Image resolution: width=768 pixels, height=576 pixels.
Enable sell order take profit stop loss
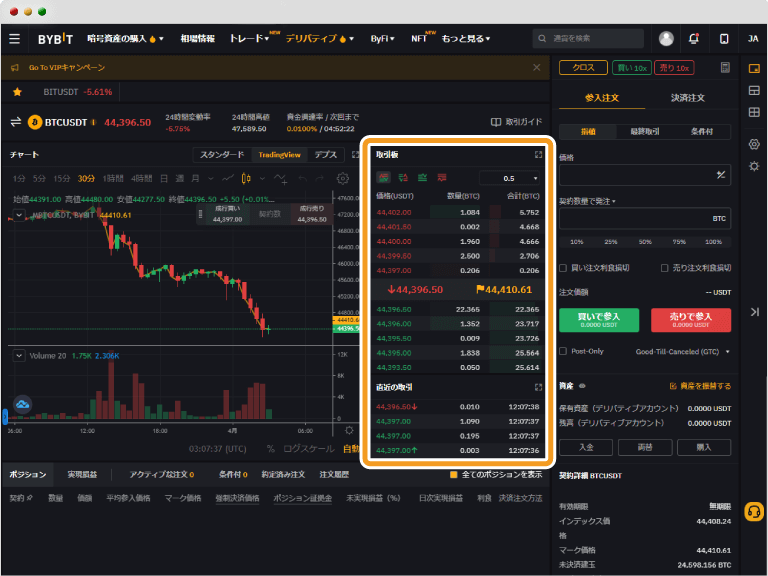(x=664, y=268)
